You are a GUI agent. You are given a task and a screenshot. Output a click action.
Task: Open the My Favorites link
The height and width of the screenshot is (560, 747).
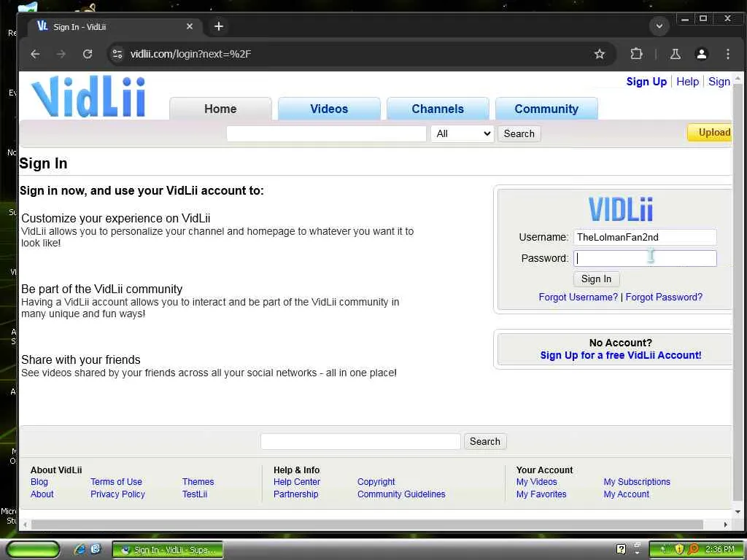pyautogui.click(x=541, y=494)
